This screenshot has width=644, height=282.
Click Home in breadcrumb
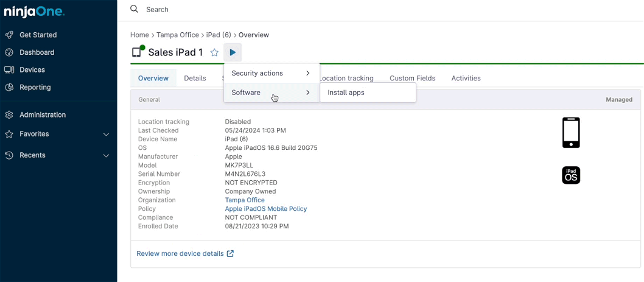point(139,35)
